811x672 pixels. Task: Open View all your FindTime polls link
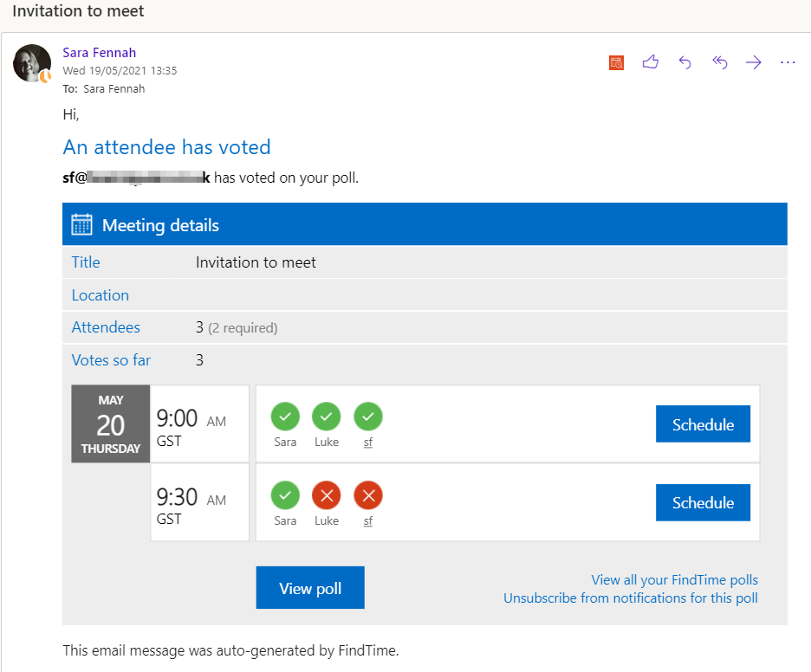[674, 580]
